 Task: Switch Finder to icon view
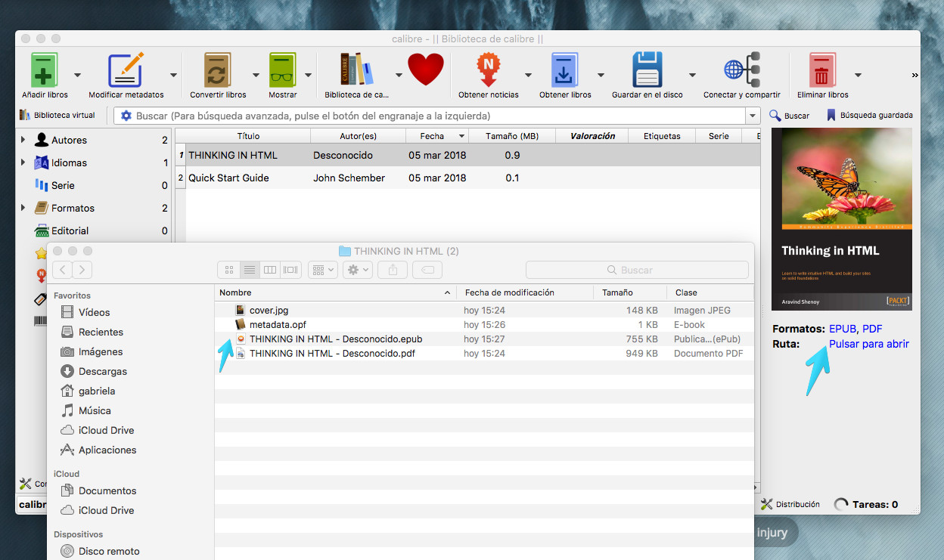pyautogui.click(x=229, y=270)
